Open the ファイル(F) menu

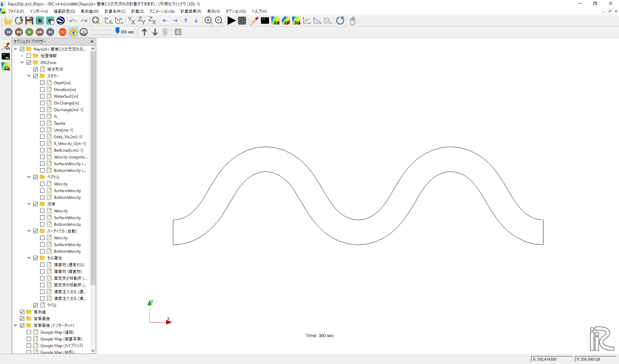[16, 11]
